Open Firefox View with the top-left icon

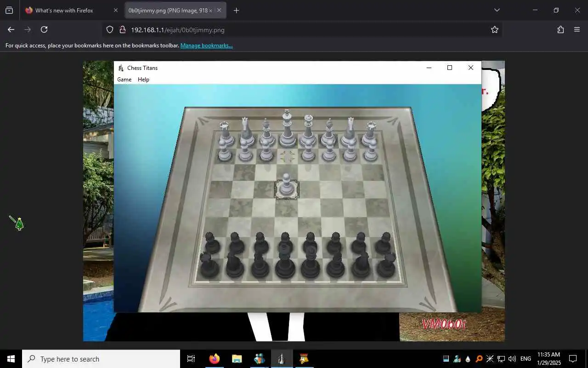[x=9, y=10]
